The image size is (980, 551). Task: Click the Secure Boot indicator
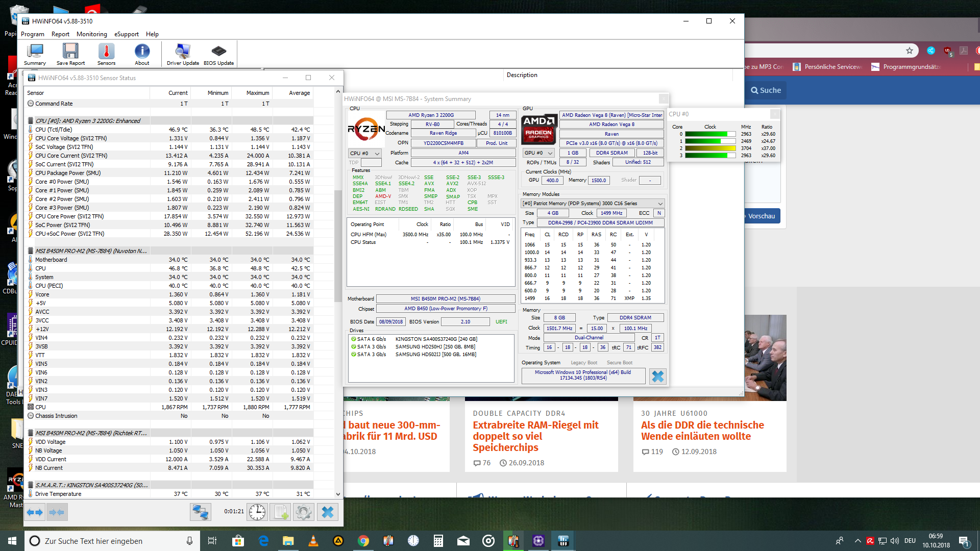[619, 362]
